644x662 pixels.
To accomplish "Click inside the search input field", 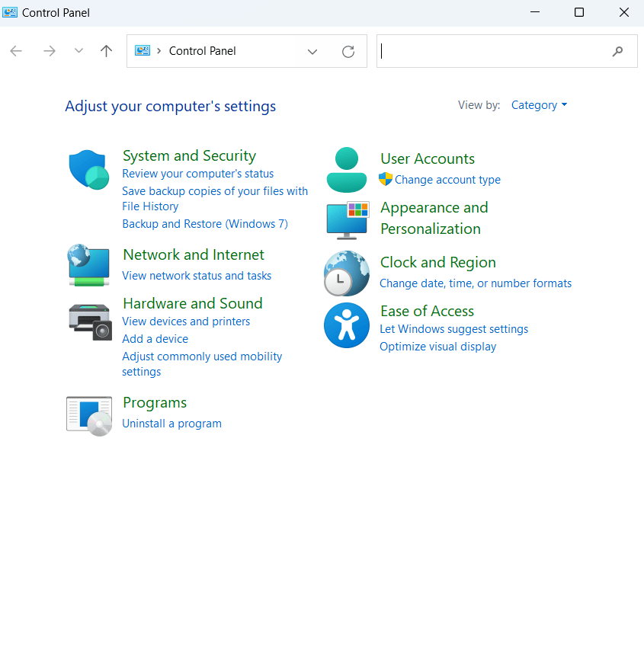I will coord(495,51).
